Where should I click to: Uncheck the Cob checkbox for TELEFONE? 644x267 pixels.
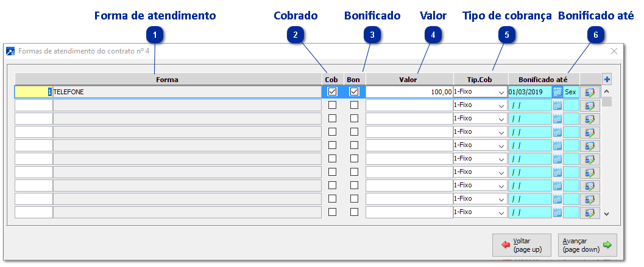pyautogui.click(x=332, y=92)
